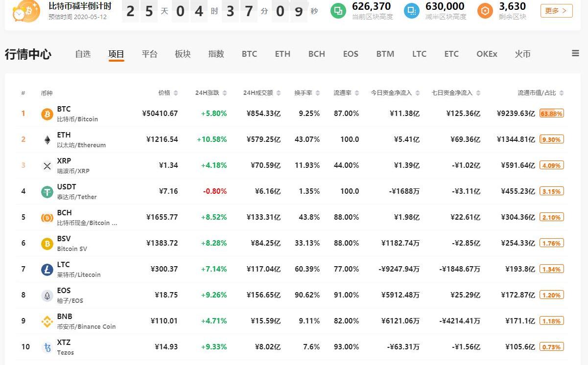This screenshot has width=588, height=365.
Task: Click the -0.80% change value
Action: [x=215, y=191]
